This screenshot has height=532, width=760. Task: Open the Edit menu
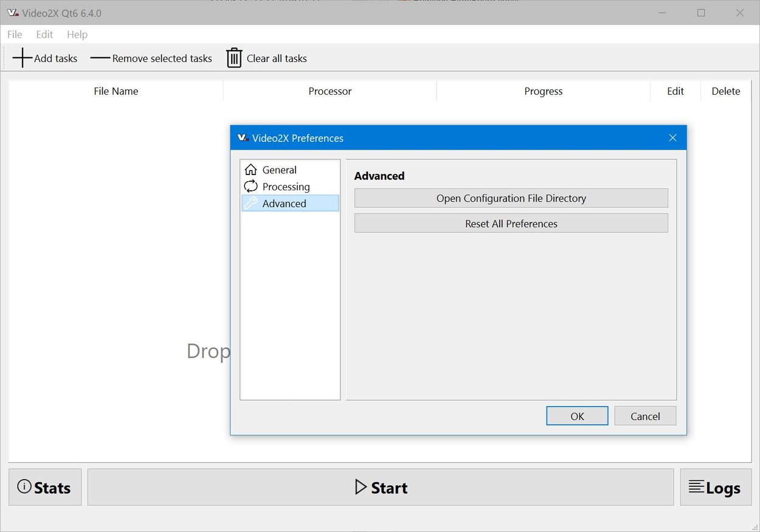pos(44,35)
